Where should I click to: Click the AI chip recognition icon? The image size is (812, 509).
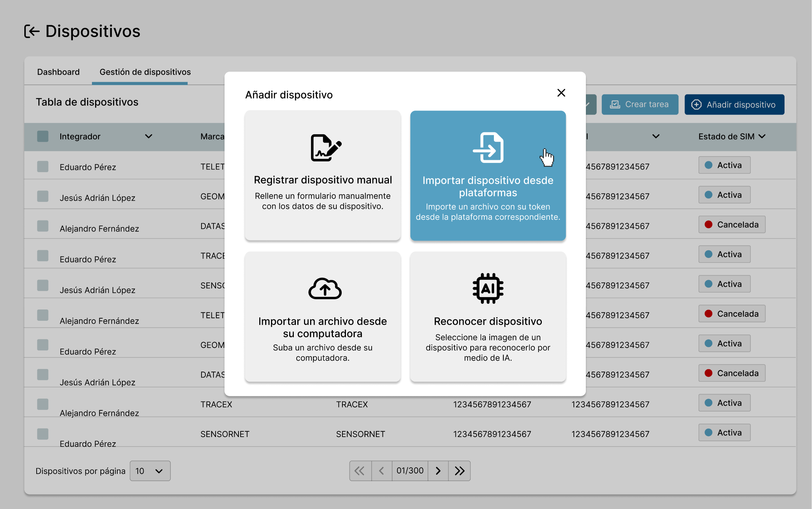pos(488,288)
